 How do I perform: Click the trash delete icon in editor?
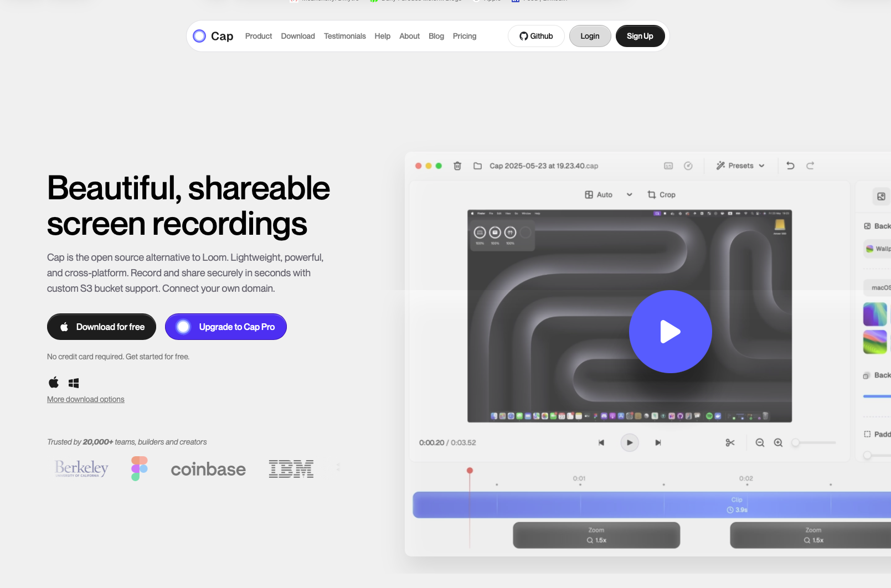457,166
